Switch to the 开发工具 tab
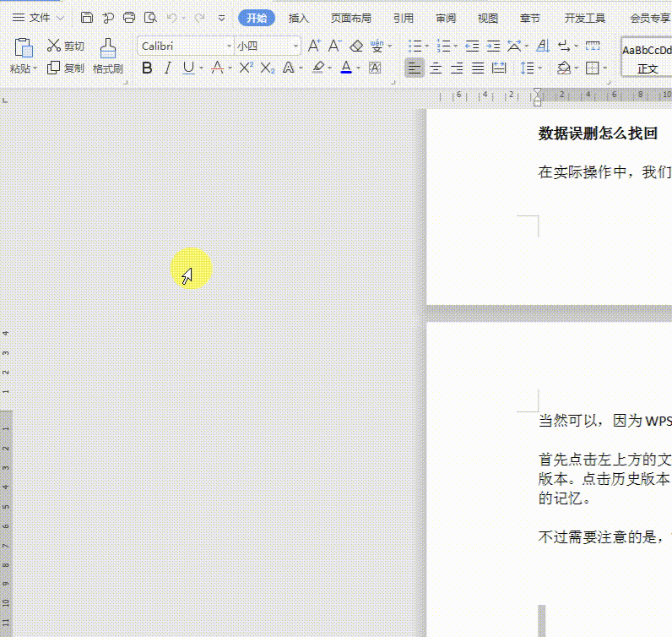Viewport: 672px width, 637px height. (x=584, y=18)
